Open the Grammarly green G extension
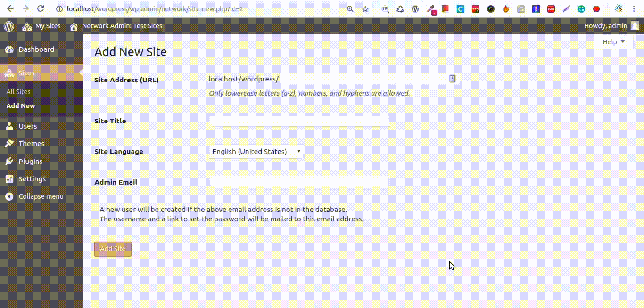644x308 pixels. (x=581, y=9)
